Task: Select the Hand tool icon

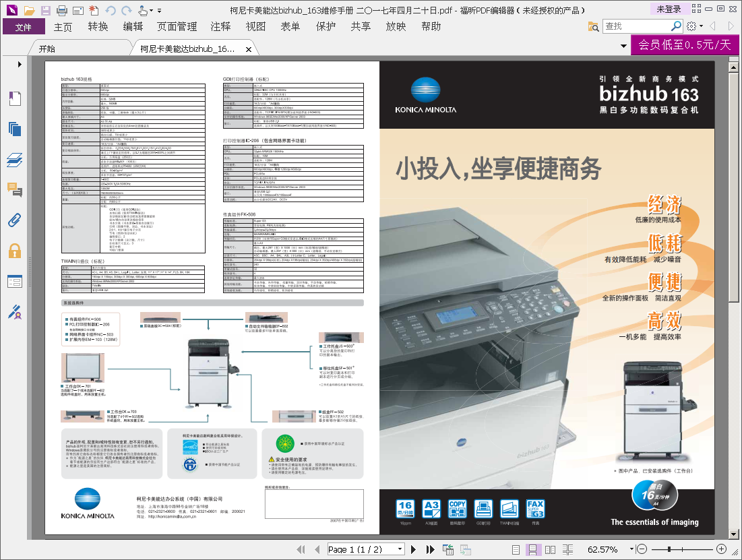Action: 142,10
